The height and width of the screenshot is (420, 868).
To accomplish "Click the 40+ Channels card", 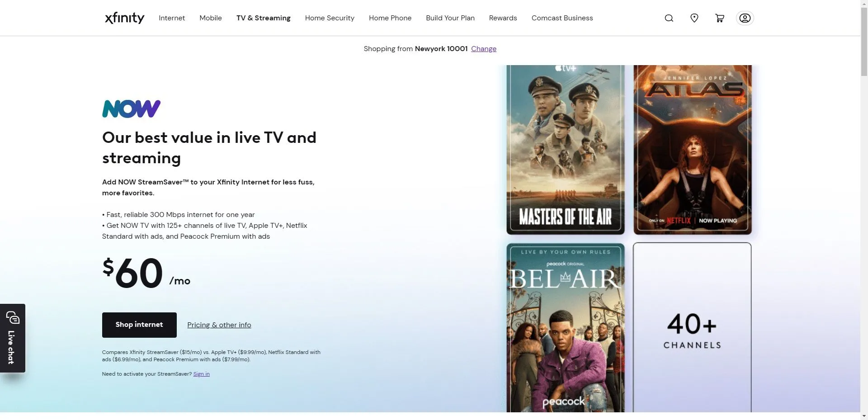I will coord(692,328).
